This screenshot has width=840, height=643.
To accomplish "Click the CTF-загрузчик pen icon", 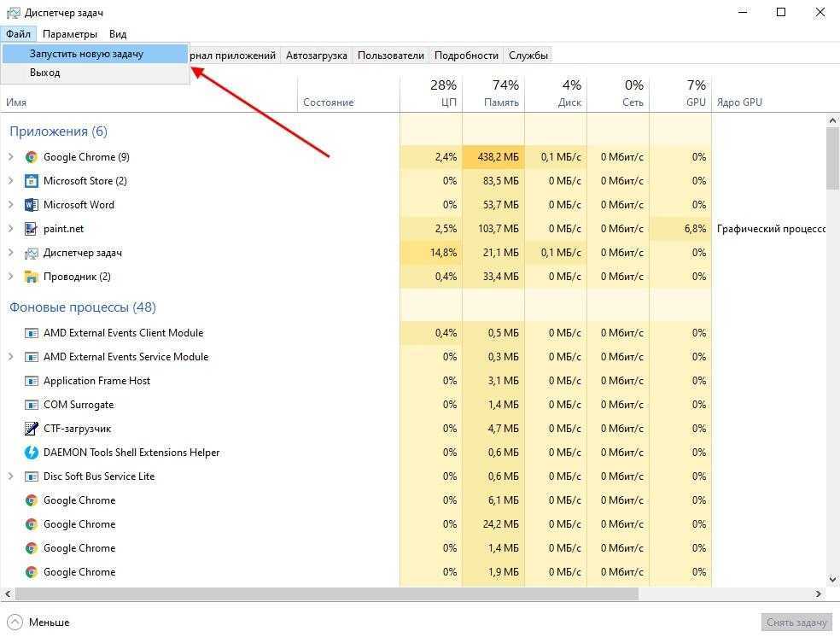I will [x=31, y=429].
